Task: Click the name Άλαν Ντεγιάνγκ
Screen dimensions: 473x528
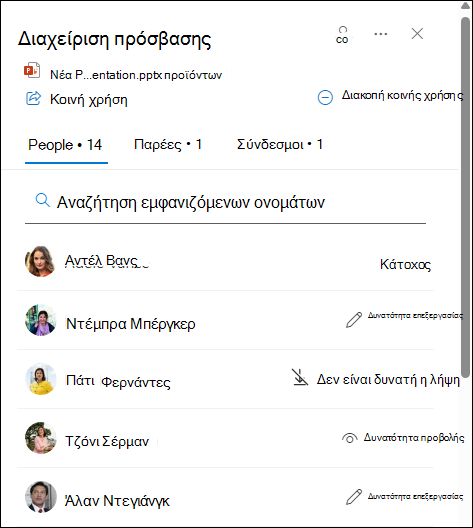Action: point(117,501)
